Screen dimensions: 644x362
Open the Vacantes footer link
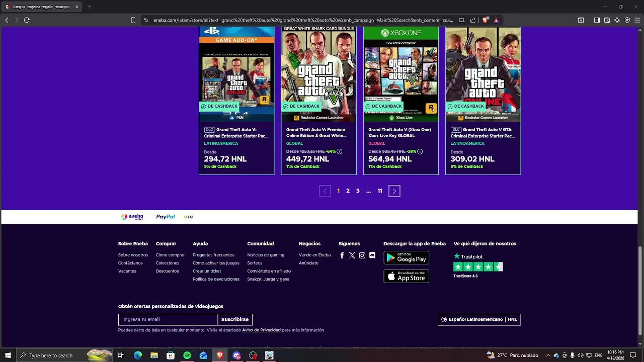pyautogui.click(x=127, y=271)
